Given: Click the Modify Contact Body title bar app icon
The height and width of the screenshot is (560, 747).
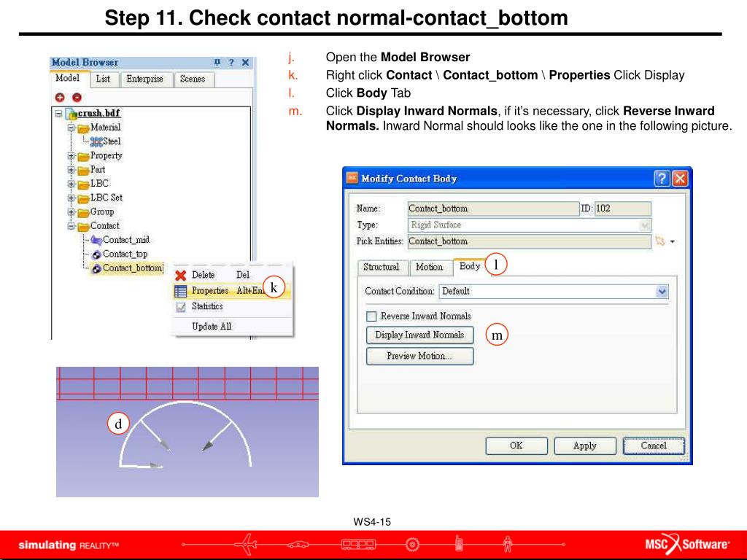Looking at the screenshot, I should click(x=352, y=178).
